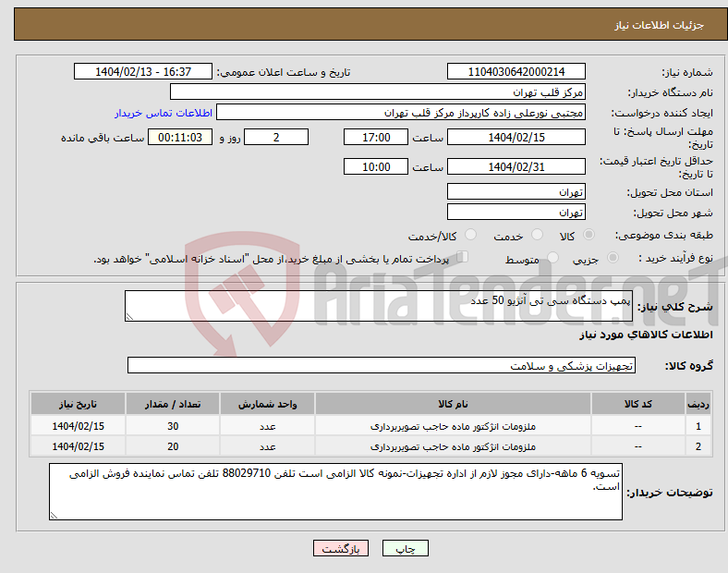Click the resize handle of description text area
This screenshot has height=573, width=728.
tap(129, 317)
